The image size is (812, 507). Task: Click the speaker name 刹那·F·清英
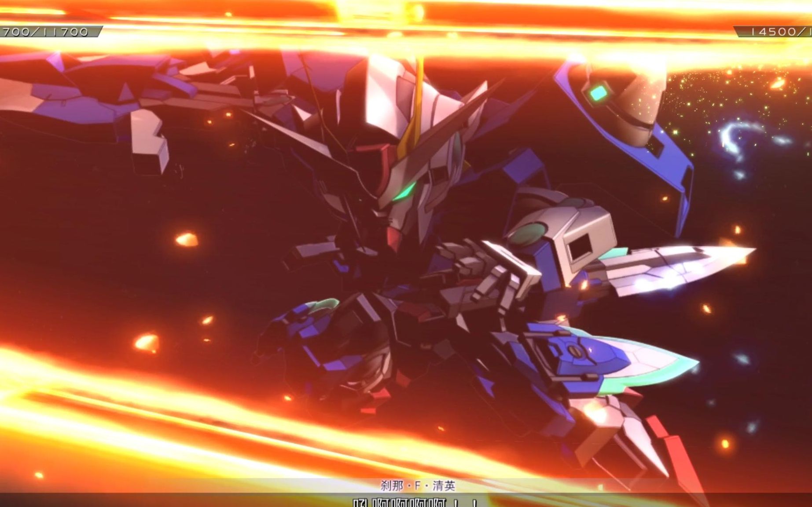(418, 485)
